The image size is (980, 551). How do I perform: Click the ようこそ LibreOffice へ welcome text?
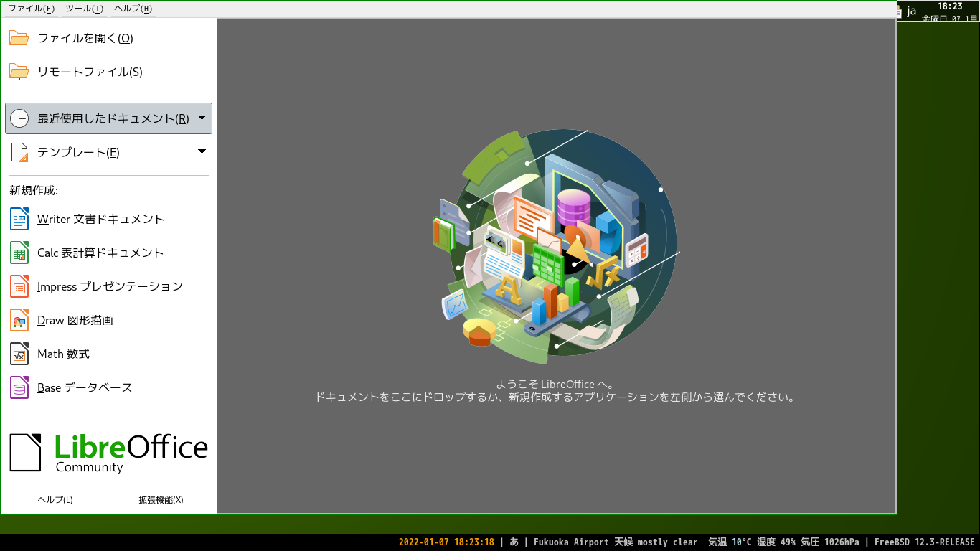[x=555, y=384]
